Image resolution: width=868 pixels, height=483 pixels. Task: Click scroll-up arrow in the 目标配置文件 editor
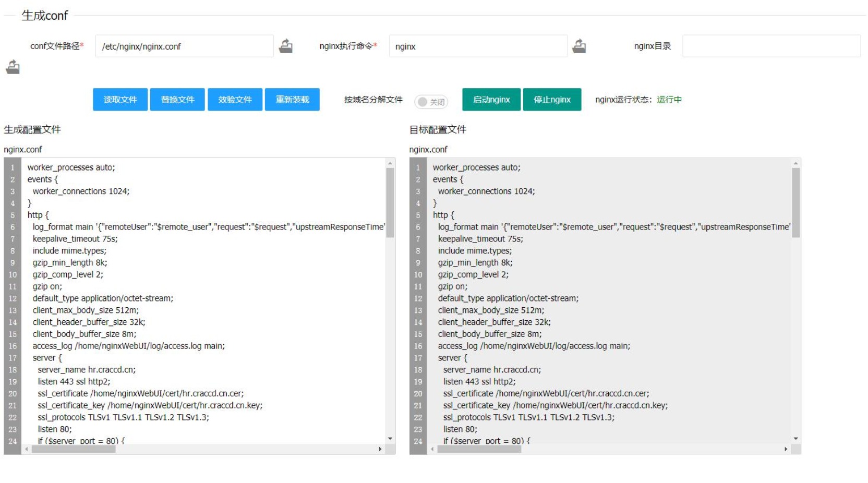pos(795,164)
